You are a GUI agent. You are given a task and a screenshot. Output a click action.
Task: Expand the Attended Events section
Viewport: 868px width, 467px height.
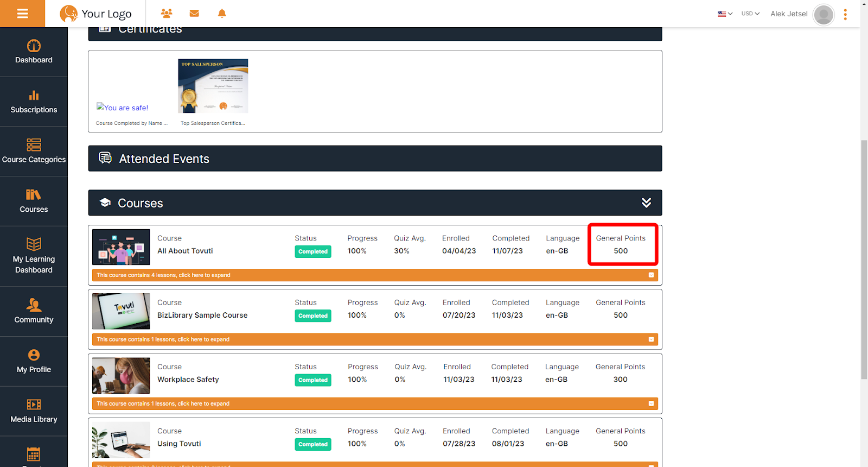pyautogui.click(x=375, y=159)
